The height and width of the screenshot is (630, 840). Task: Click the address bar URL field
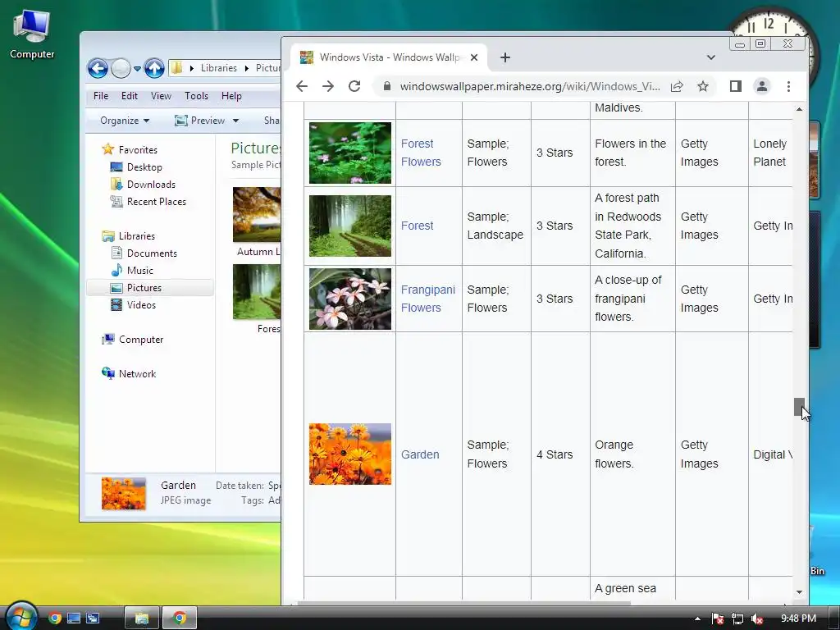pos(529,86)
